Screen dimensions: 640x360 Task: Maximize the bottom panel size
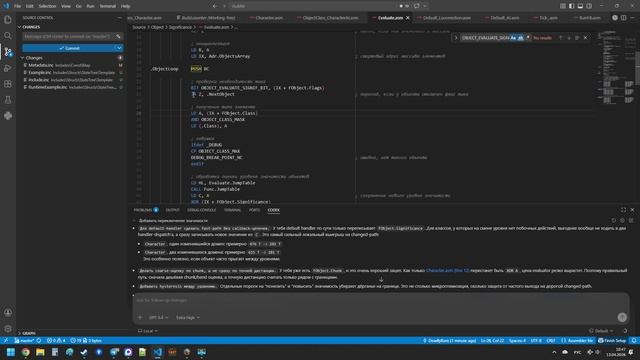[623, 210]
